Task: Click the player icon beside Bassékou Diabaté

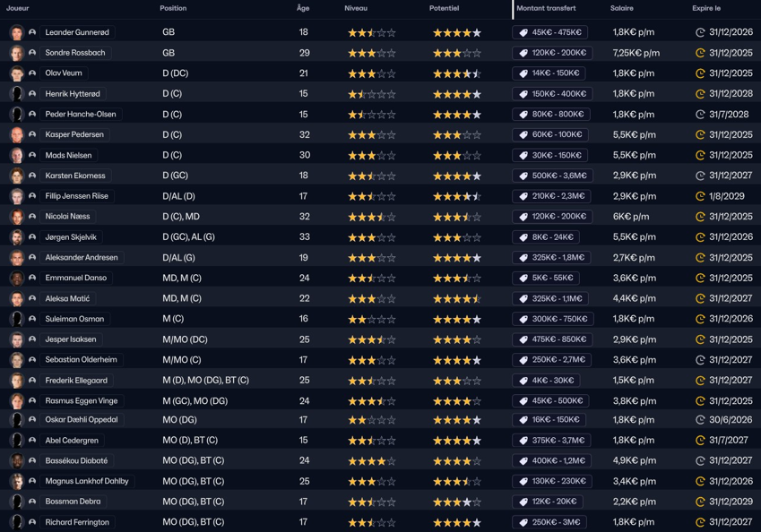Action: click(x=32, y=460)
